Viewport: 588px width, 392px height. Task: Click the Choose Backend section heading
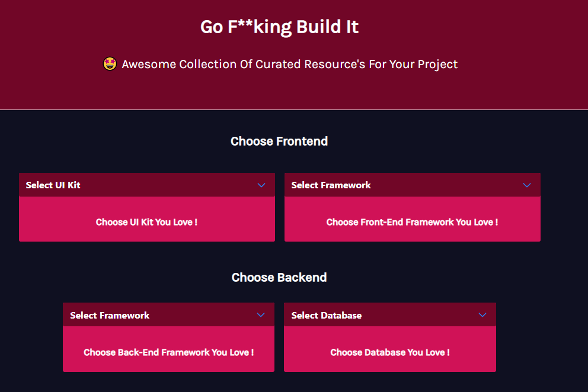point(279,277)
